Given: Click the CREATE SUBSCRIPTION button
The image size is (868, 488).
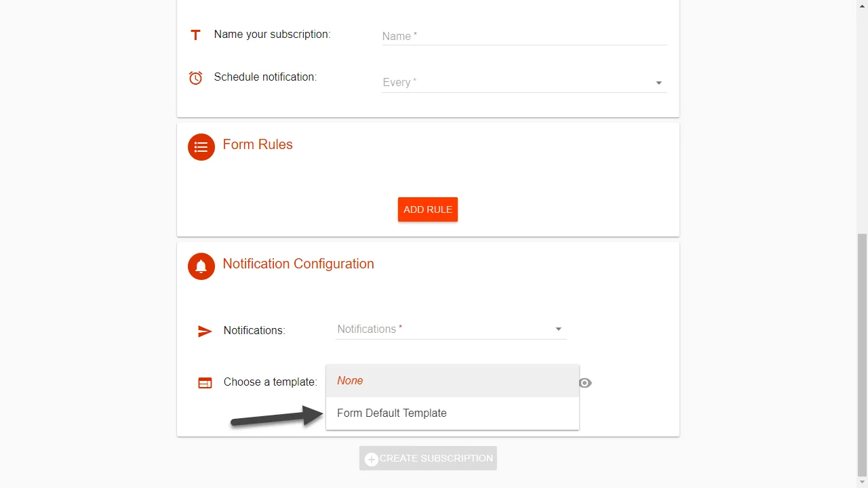Looking at the screenshot, I should point(428,458).
